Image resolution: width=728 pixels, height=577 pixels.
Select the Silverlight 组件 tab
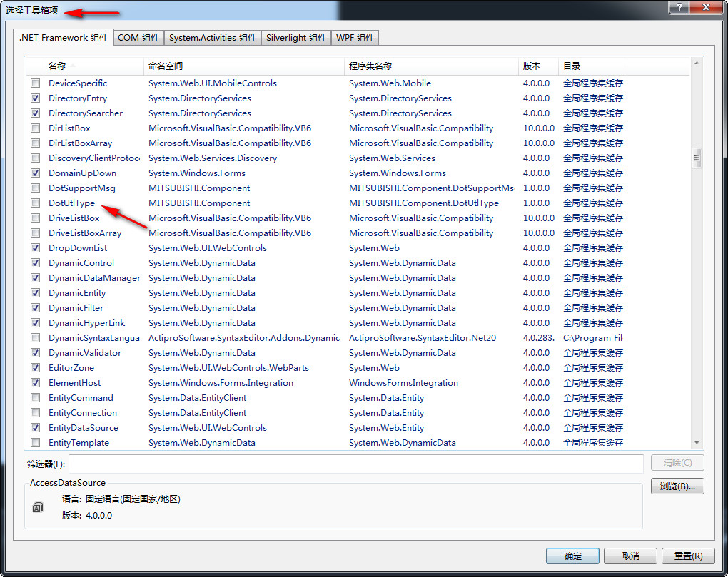295,38
